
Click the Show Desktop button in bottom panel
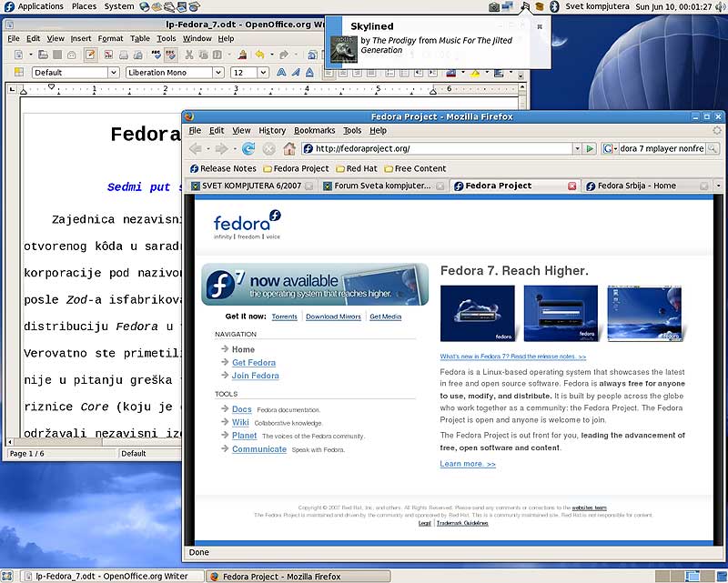tap(7, 576)
